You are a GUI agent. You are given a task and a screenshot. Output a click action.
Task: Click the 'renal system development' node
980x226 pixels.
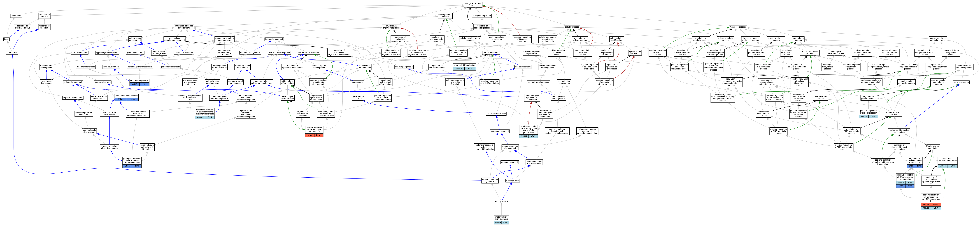[x=46, y=67]
